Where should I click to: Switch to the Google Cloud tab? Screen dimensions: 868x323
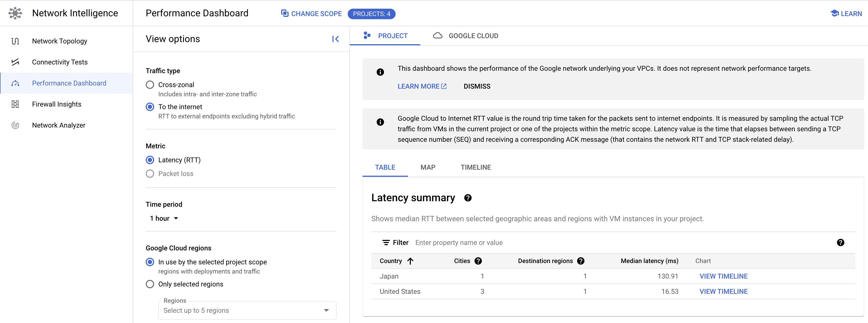(466, 36)
